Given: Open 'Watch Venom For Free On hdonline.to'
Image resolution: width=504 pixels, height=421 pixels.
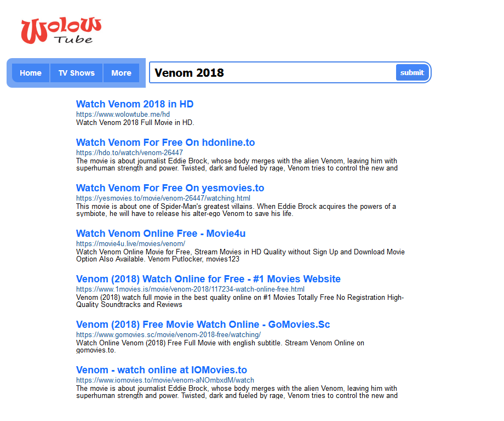Looking at the screenshot, I should click(x=165, y=143).
